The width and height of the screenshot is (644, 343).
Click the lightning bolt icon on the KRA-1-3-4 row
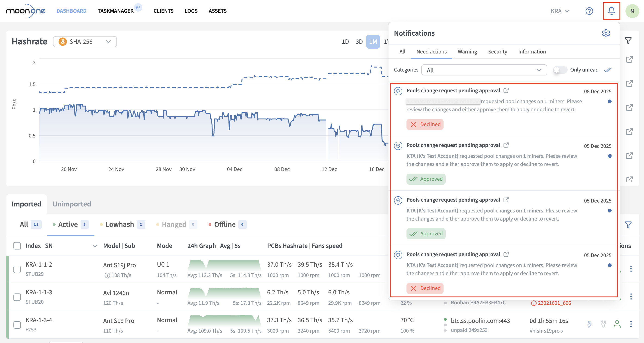pos(590,324)
